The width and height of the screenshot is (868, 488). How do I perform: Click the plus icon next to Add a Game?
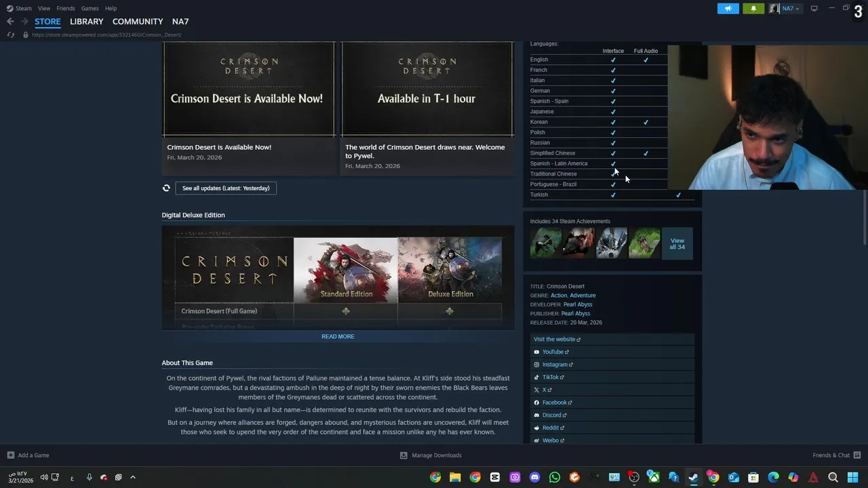(10, 455)
